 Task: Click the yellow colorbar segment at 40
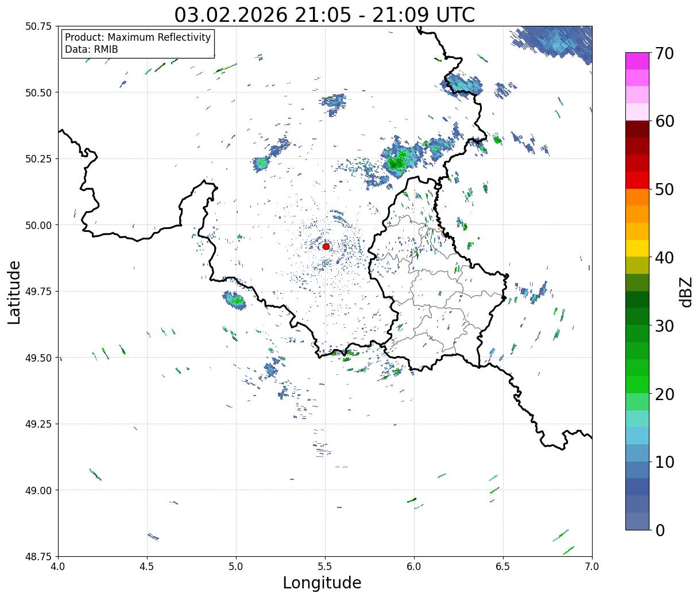coord(637,248)
